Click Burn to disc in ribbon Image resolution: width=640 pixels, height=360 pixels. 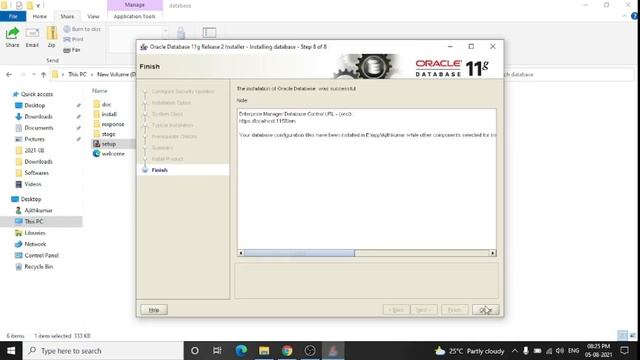point(82,29)
